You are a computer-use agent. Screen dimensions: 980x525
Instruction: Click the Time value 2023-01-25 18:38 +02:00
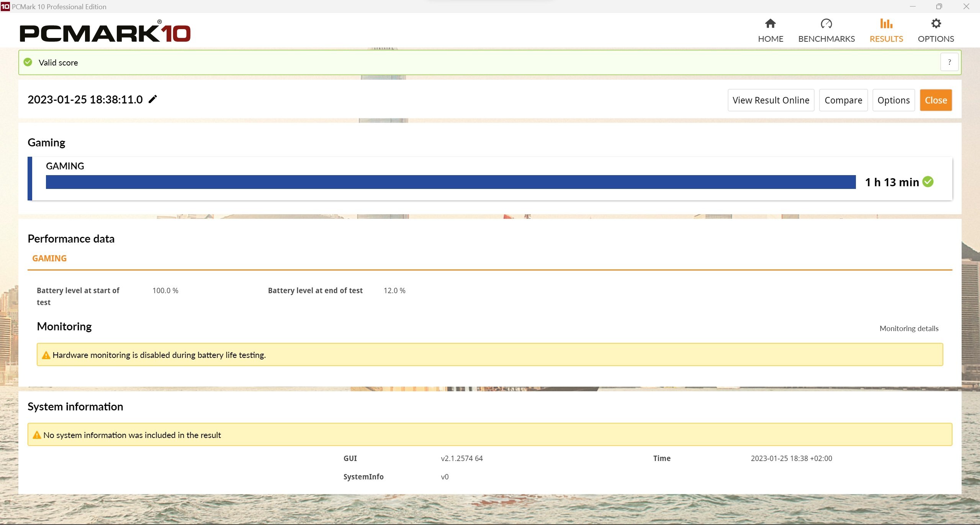tap(791, 458)
